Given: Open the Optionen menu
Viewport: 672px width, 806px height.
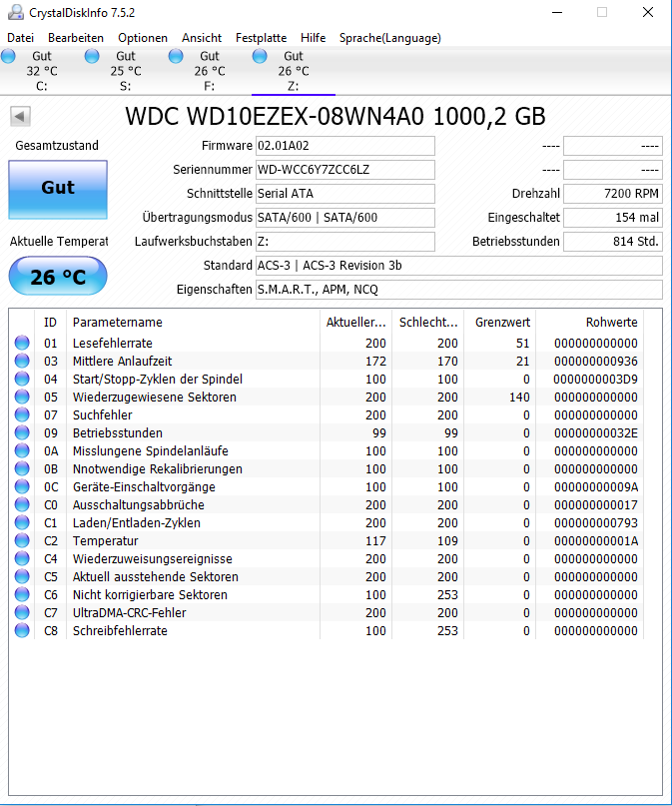Looking at the screenshot, I should (x=143, y=38).
